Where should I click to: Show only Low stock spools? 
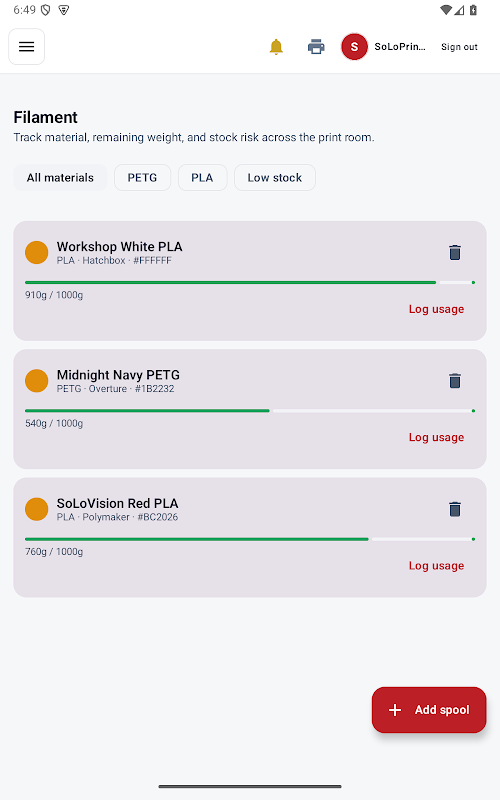coord(274,178)
